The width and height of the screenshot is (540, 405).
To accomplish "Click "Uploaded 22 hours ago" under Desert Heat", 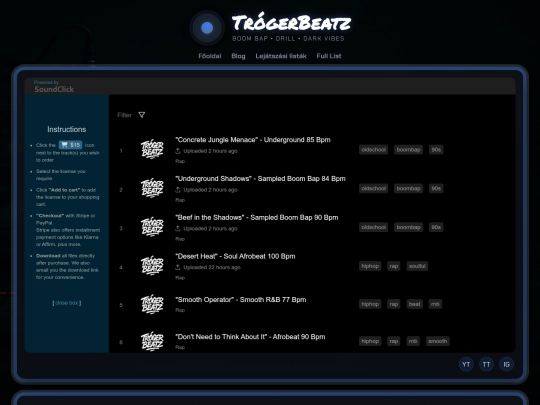I will tap(212, 268).
